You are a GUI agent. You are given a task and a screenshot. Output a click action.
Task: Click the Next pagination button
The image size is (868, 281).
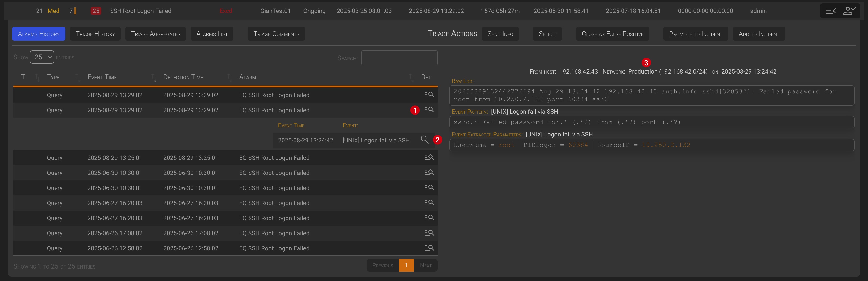426,265
